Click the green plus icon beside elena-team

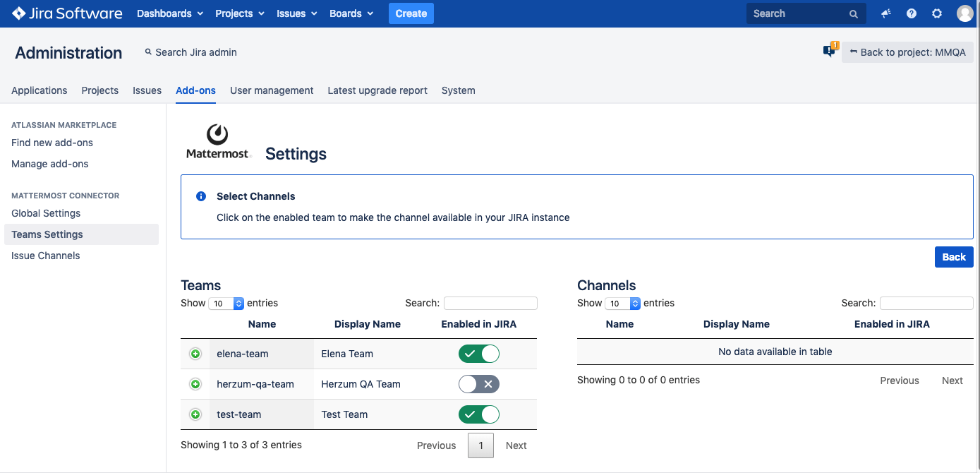pos(195,354)
